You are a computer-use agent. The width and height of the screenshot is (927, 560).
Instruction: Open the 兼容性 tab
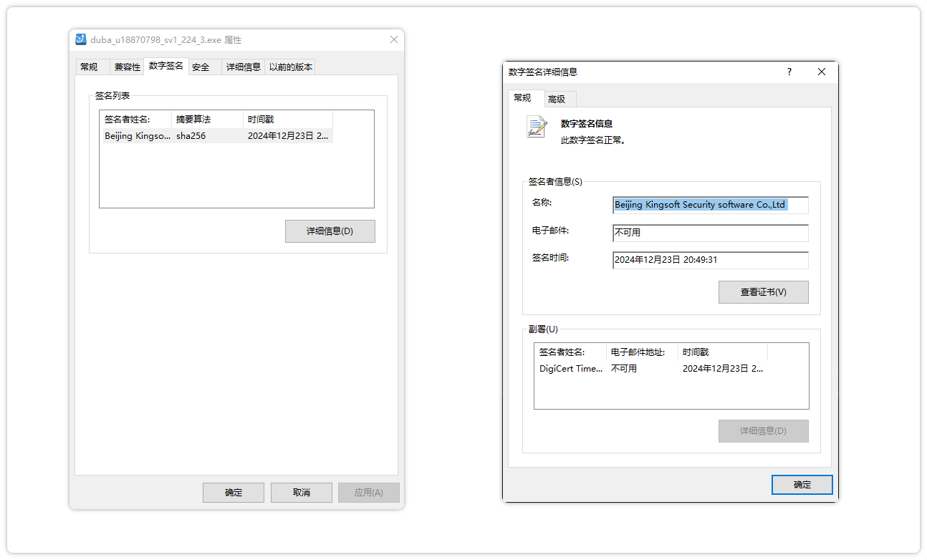click(x=128, y=67)
